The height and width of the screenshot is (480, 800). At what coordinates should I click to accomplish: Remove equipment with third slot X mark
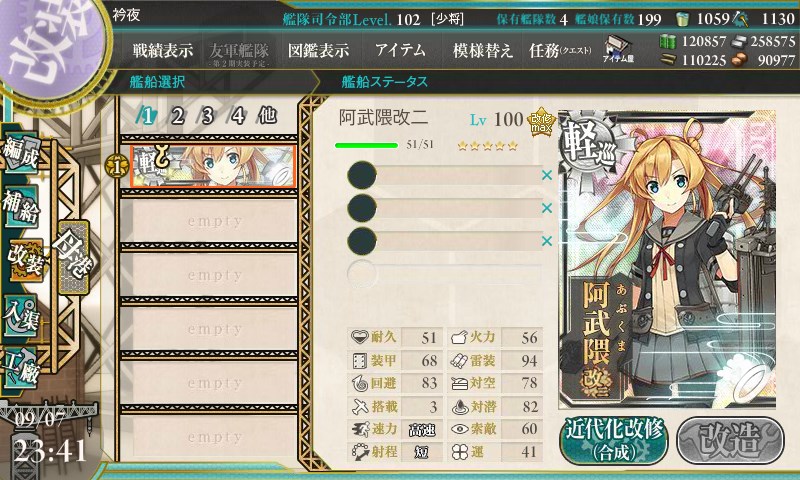pyautogui.click(x=547, y=241)
